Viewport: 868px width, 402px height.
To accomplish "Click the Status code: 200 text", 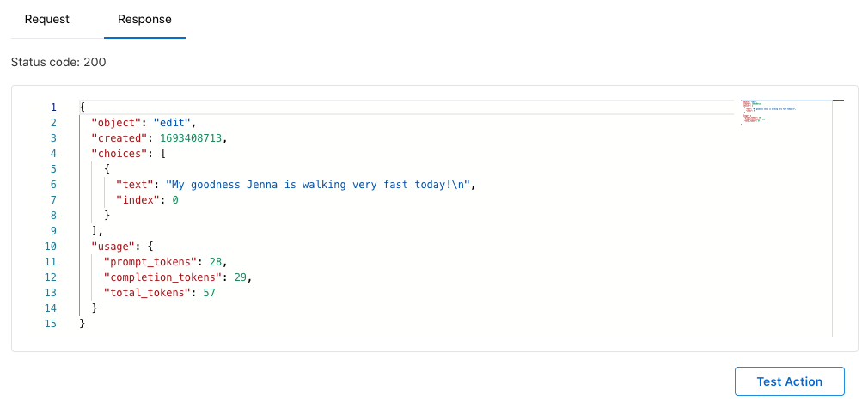I will pyautogui.click(x=58, y=62).
